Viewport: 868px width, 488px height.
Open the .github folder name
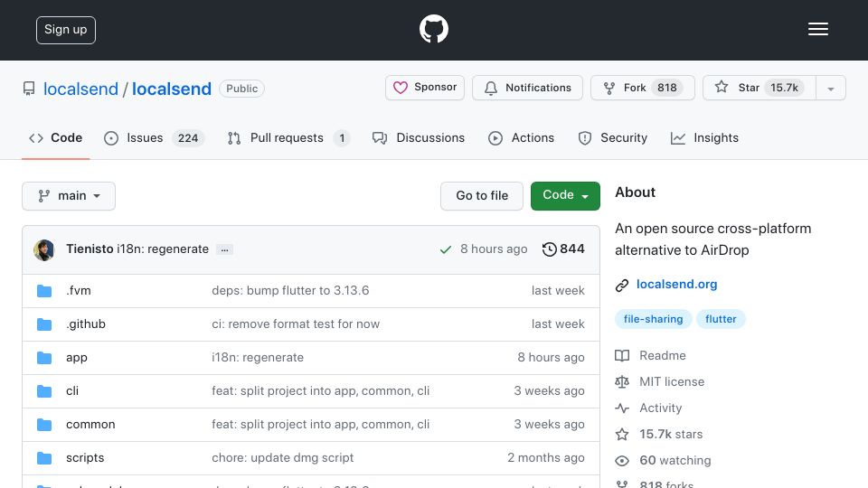[x=86, y=324]
